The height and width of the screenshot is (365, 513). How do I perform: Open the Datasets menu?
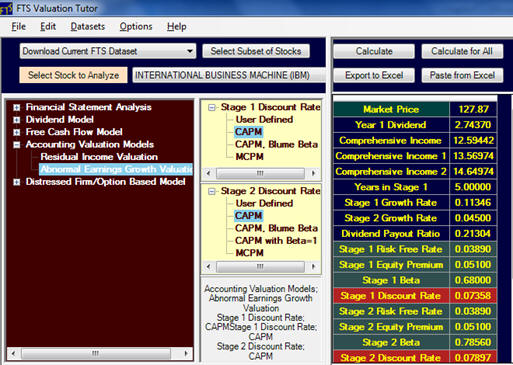click(x=88, y=27)
